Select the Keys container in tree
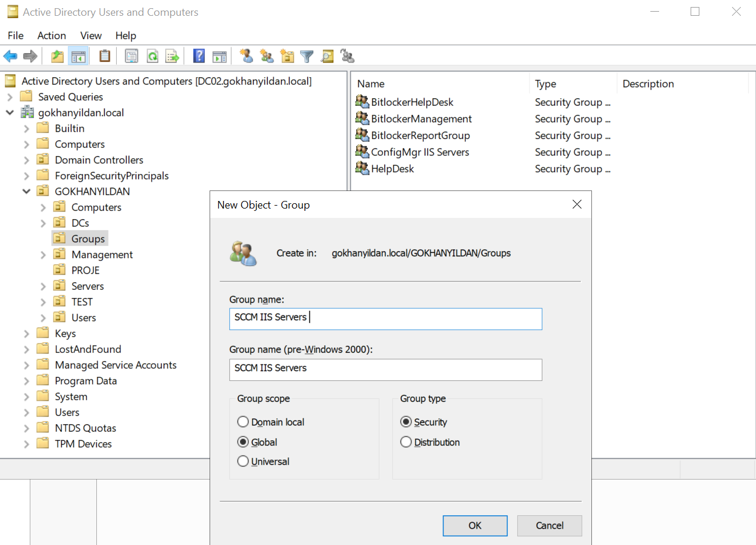This screenshot has height=545, width=756. [65, 333]
